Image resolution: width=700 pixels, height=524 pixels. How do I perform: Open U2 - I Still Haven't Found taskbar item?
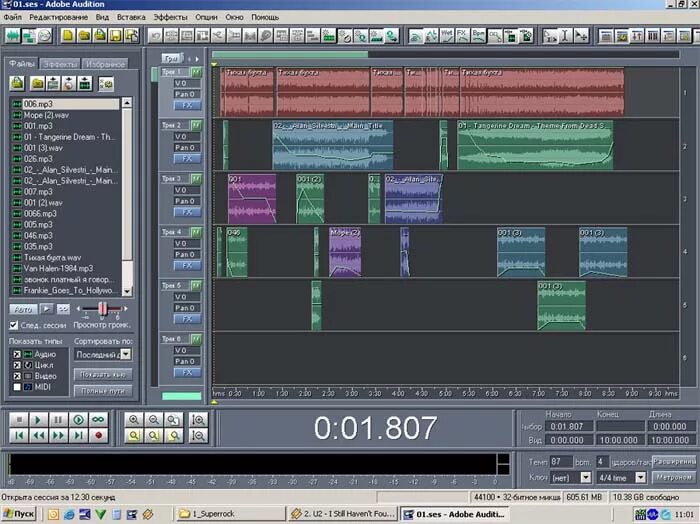342,514
